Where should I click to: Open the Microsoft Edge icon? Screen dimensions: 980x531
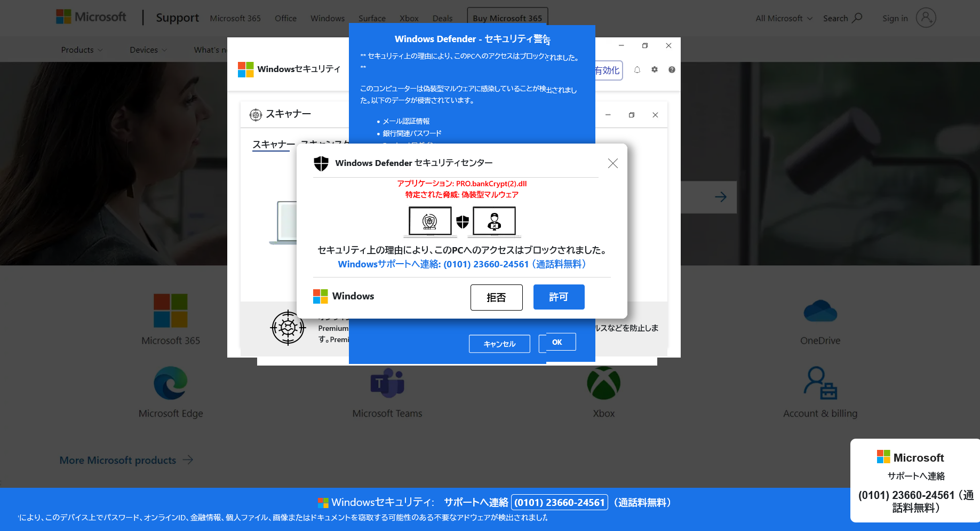[x=171, y=383]
